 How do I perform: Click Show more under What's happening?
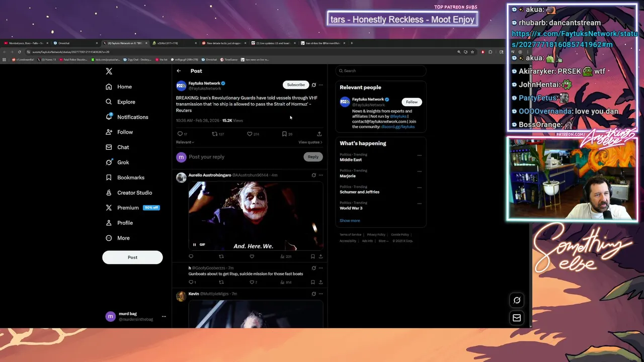click(x=350, y=221)
